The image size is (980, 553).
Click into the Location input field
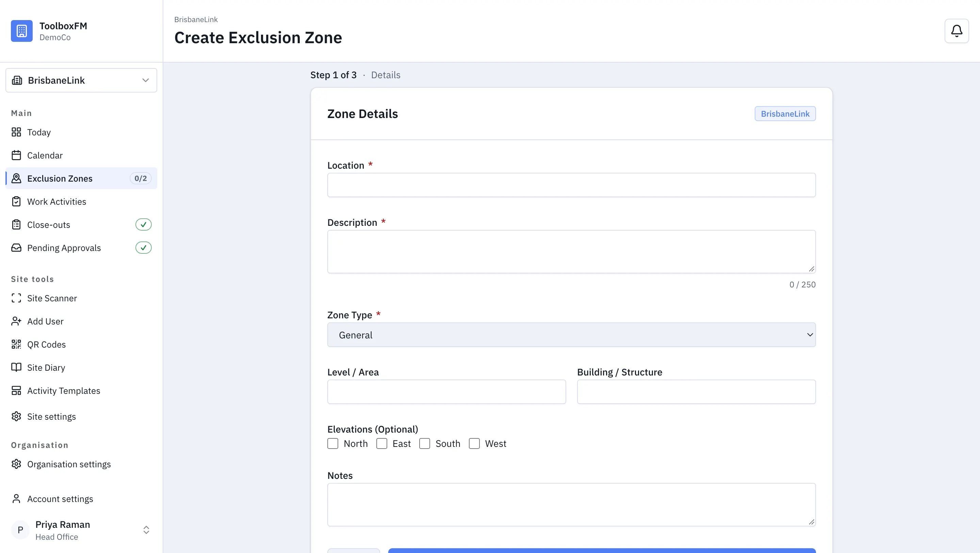pyautogui.click(x=571, y=185)
